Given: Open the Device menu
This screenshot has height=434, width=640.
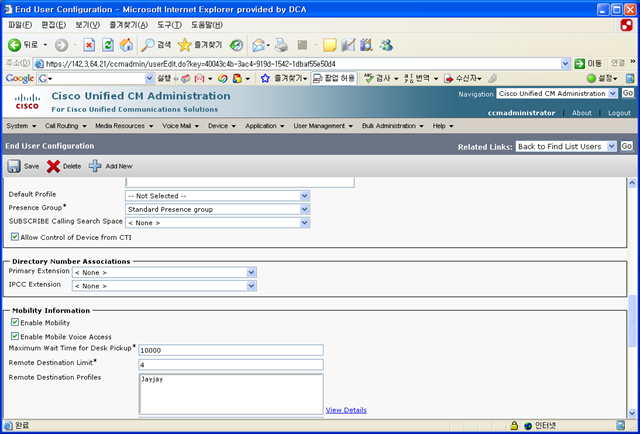Looking at the screenshot, I should coord(222,126).
